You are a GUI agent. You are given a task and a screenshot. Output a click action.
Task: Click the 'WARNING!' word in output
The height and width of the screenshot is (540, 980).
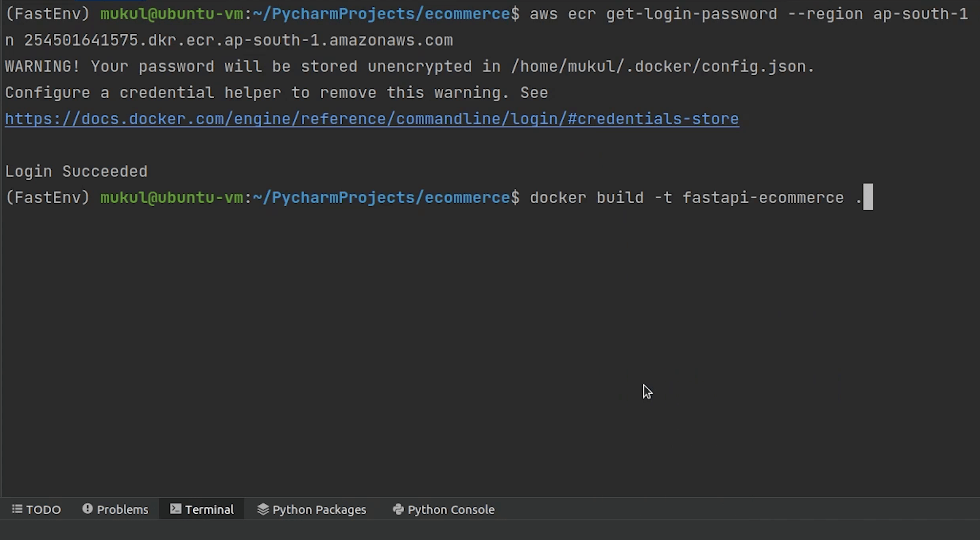43,66
